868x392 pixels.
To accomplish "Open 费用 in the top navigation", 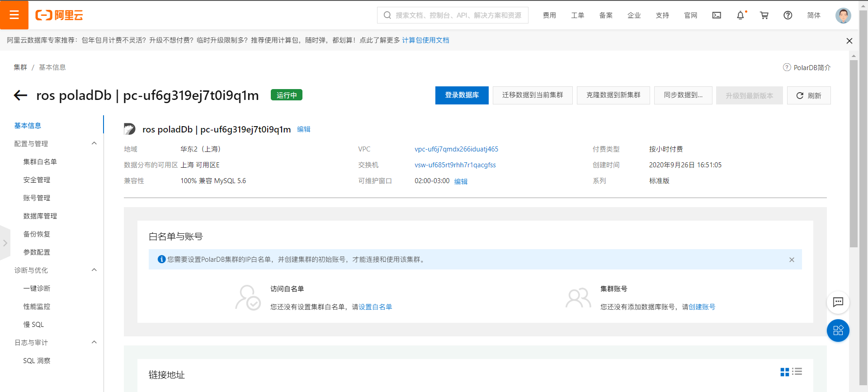I will pyautogui.click(x=549, y=15).
